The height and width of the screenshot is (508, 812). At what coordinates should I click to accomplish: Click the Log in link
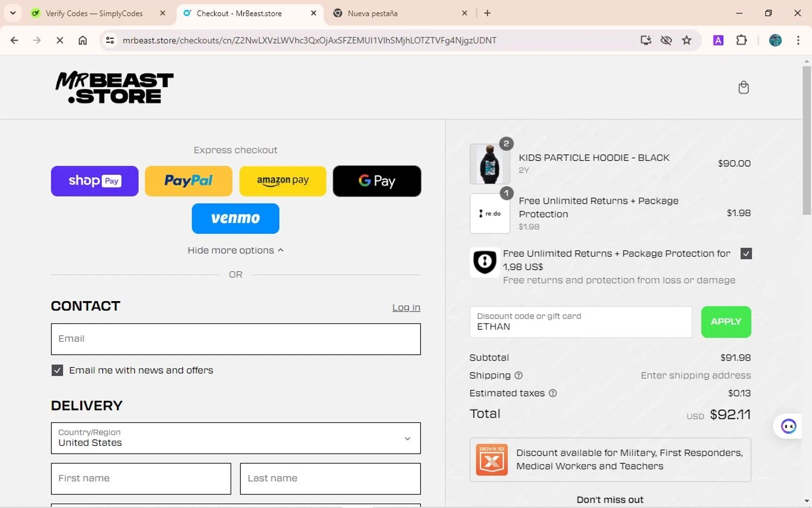pyautogui.click(x=406, y=308)
